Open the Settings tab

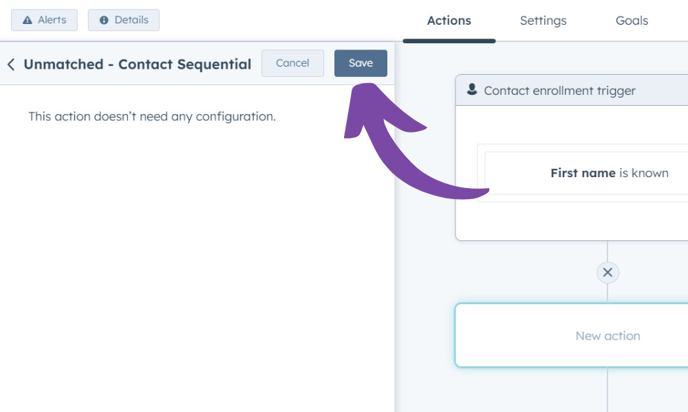(543, 20)
